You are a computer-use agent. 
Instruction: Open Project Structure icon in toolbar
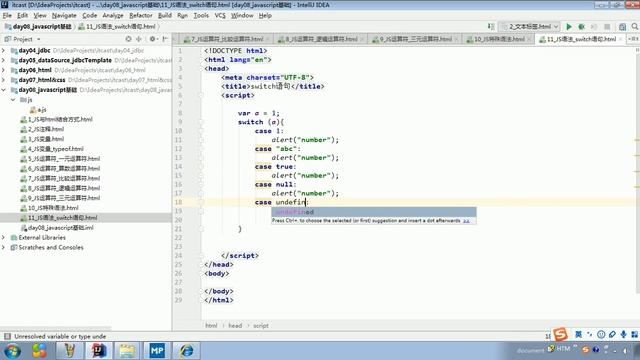pos(622,27)
